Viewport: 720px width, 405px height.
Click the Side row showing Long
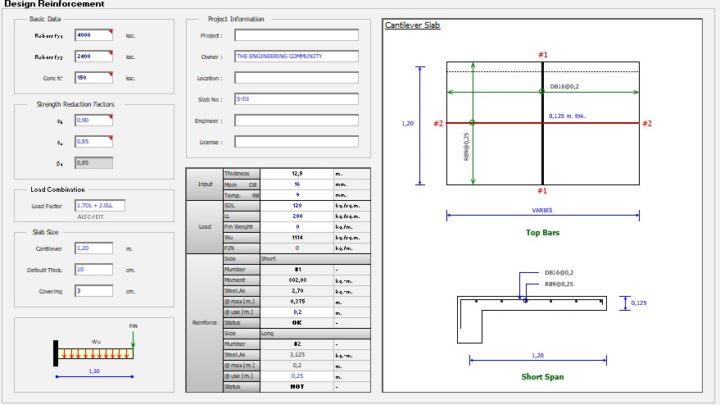315,333
